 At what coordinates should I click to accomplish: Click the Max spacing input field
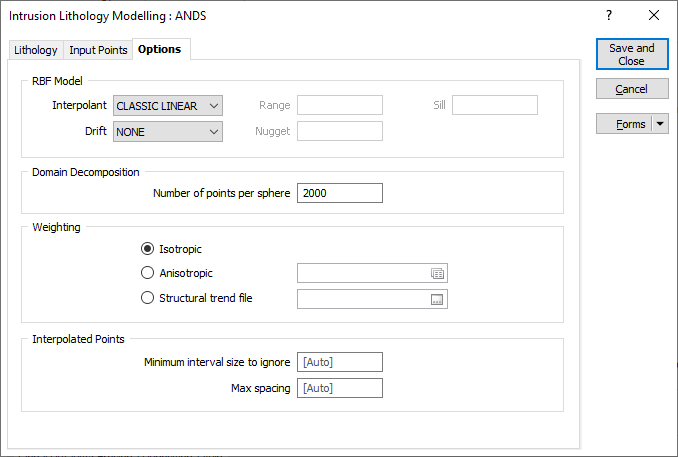340,388
